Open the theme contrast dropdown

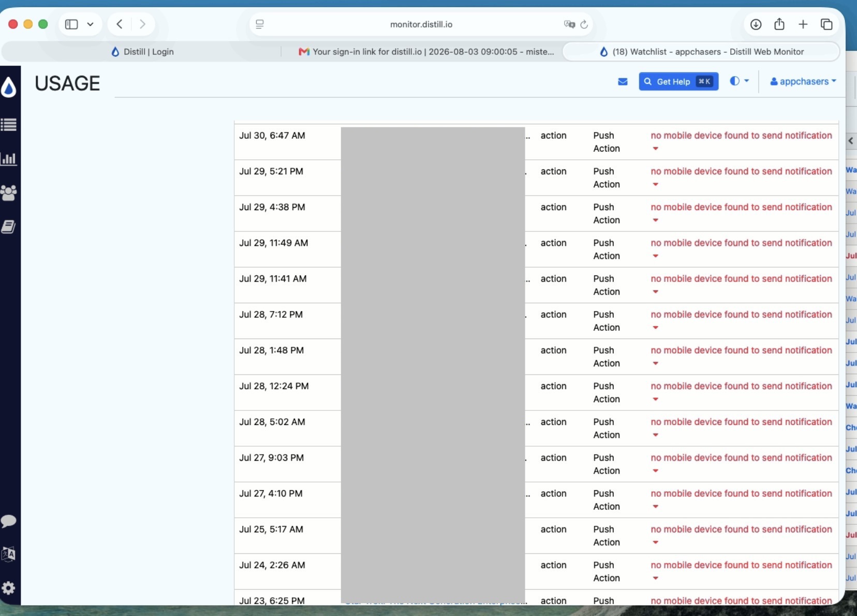tap(739, 81)
